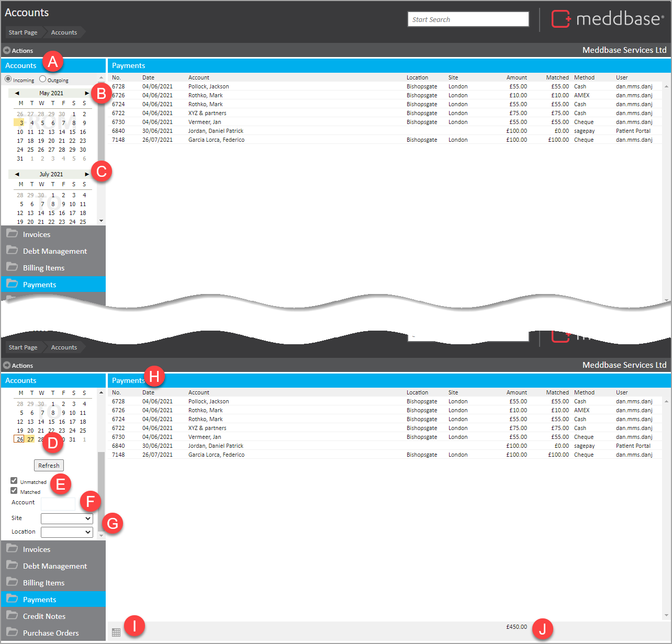Select day 20 in the May 2021 calendar
Viewport: 672px width, 644px height.
coord(51,141)
